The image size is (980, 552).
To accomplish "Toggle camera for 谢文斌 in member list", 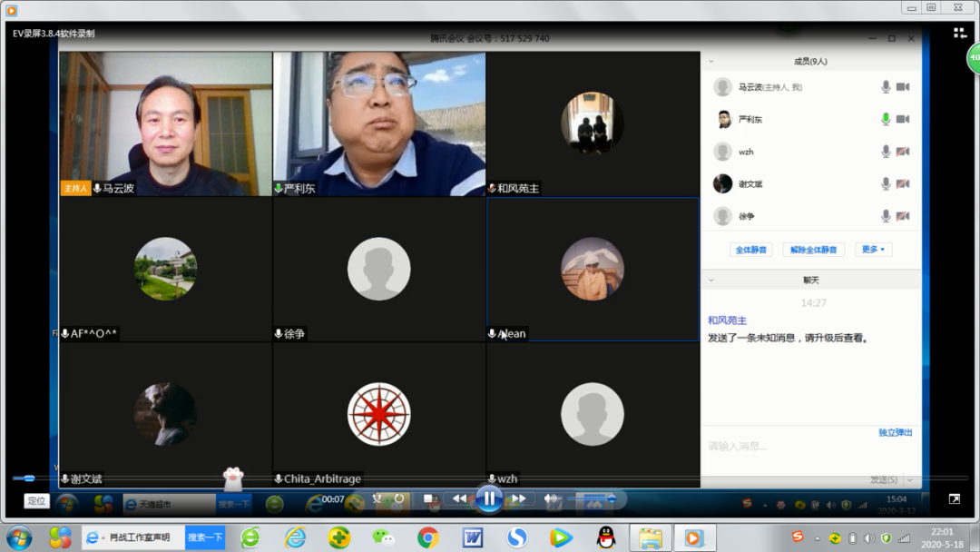I will (903, 184).
